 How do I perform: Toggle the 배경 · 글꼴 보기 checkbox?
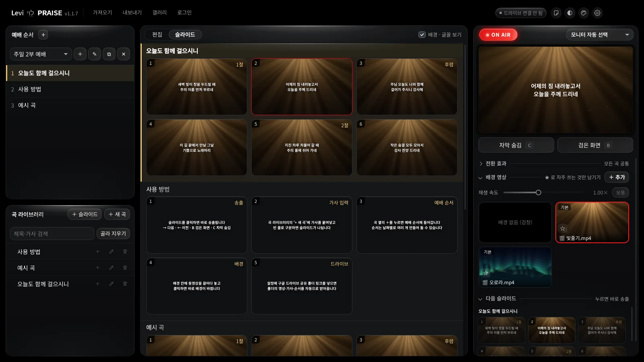422,35
